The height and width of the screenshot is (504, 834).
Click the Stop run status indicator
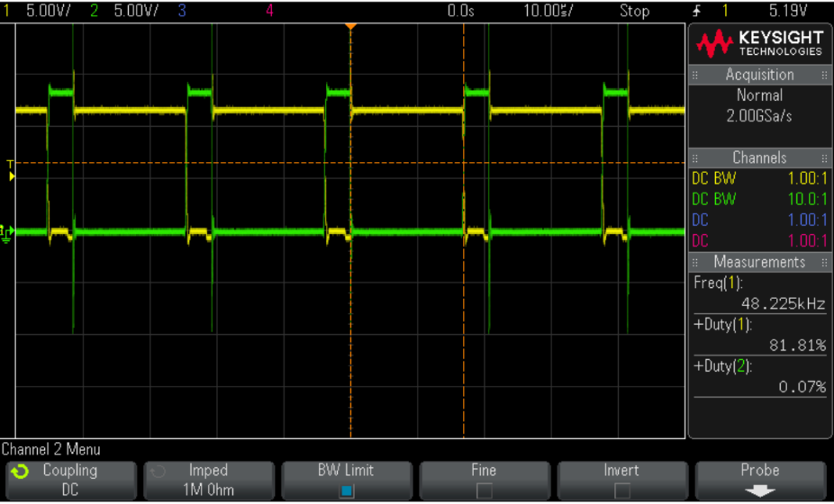point(634,11)
